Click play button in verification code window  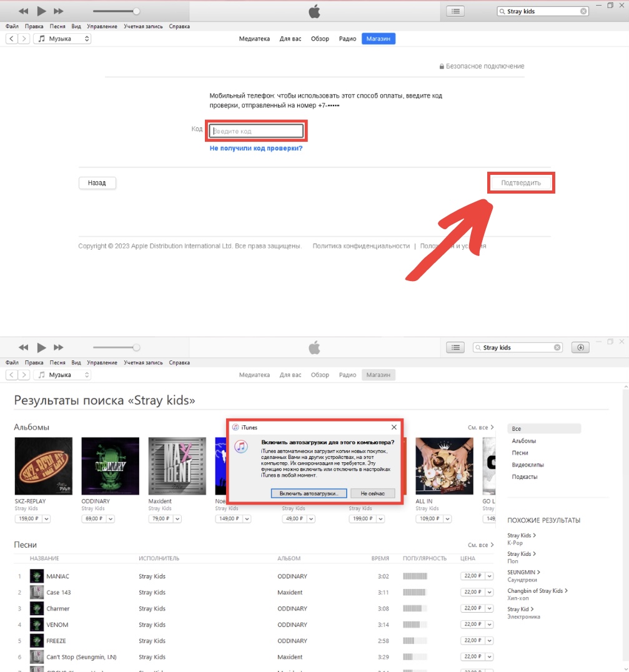tap(41, 11)
